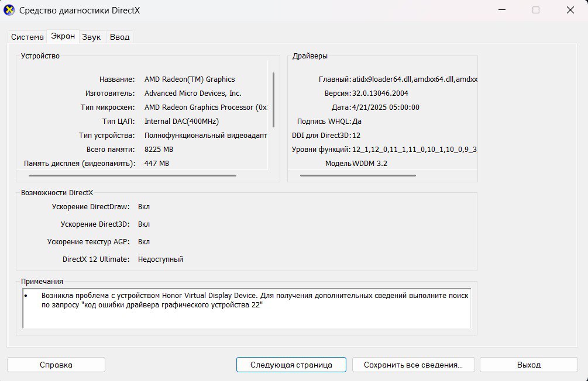The width and height of the screenshot is (588, 381).
Task: Minimize the DirectX diagnostic window
Action: [502, 10]
